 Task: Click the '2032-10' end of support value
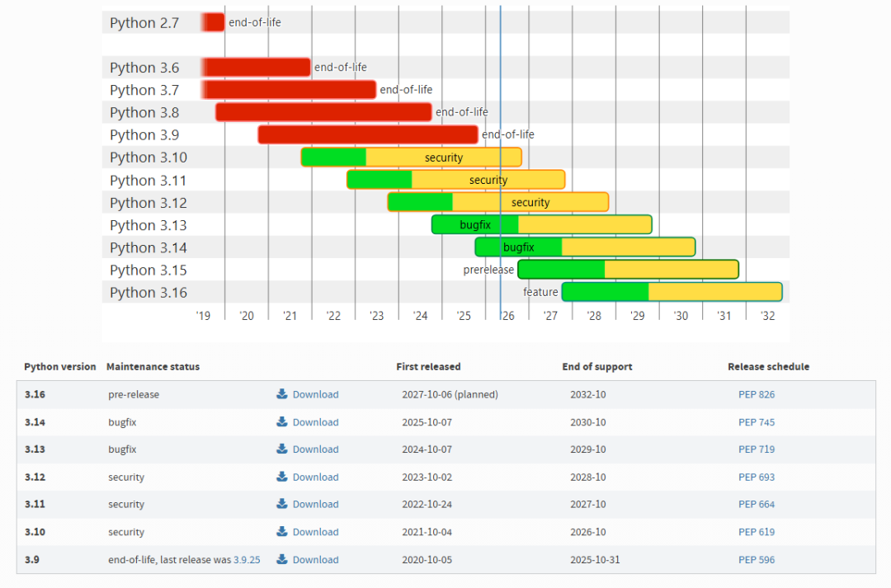[x=588, y=394]
